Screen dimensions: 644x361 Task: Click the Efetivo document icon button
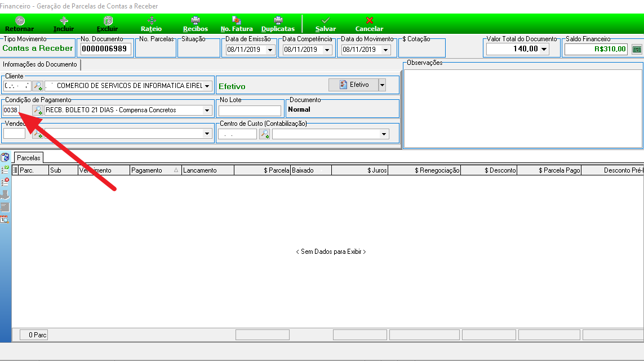[x=354, y=85]
